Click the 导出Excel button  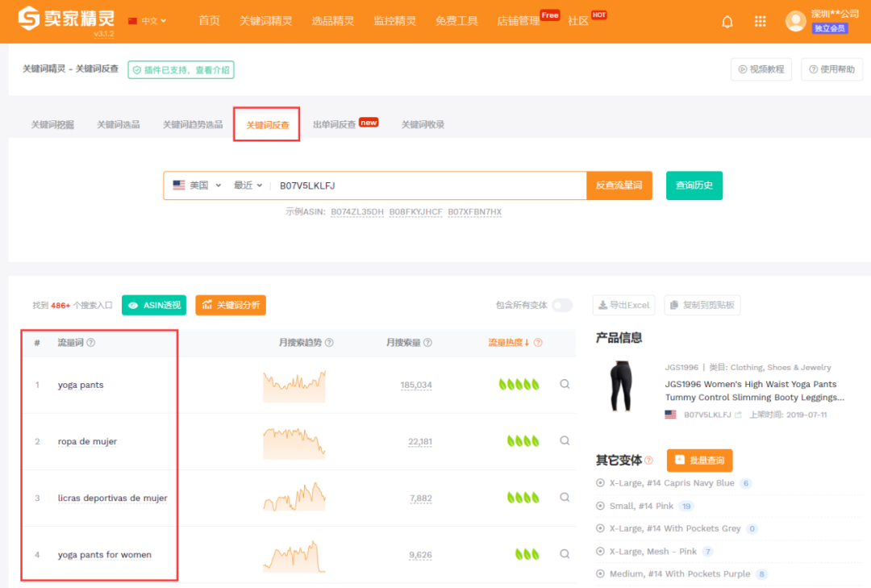pos(623,305)
